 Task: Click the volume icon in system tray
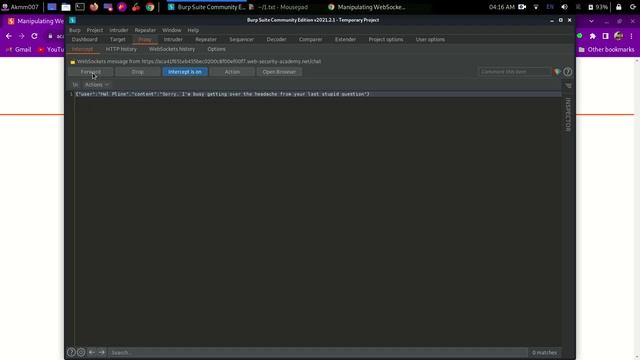[x=564, y=7]
